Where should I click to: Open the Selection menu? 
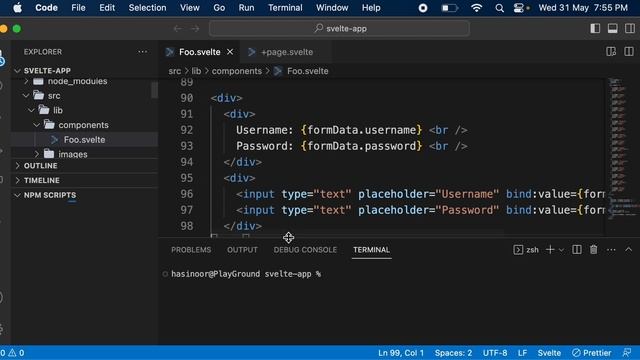[x=147, y=8]
